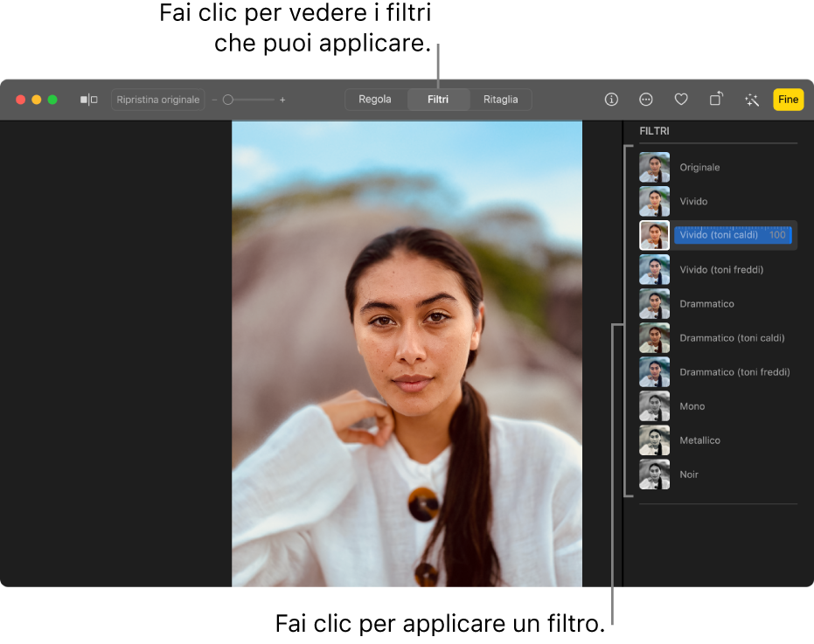The image size is (814, 644).
Task: Mark the photo as favorite
Action: tap(680, 100)
